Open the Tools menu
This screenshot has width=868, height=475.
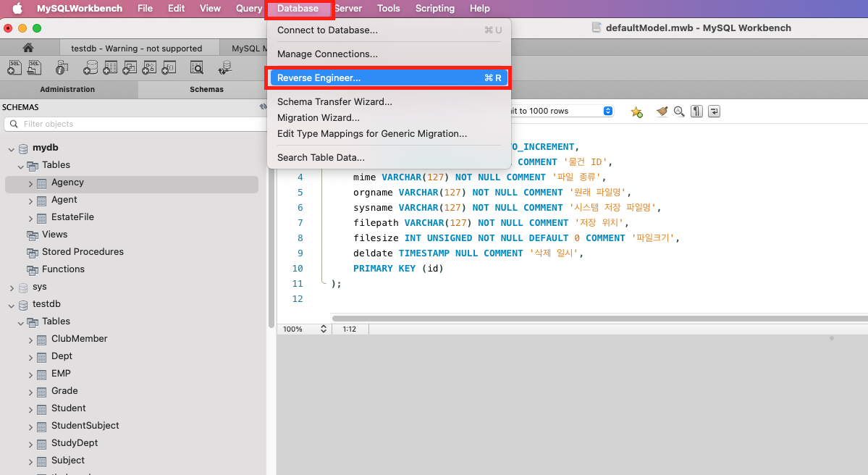point(388,8)
